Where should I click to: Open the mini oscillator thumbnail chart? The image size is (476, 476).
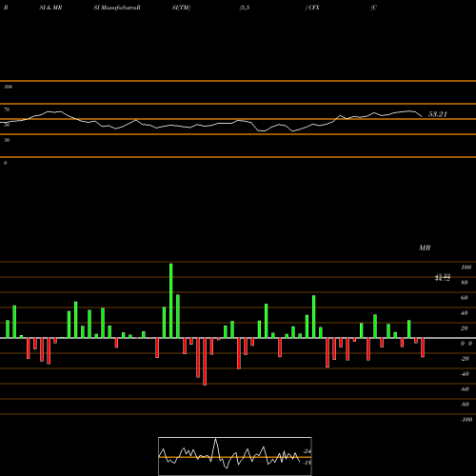click(235, 456)
